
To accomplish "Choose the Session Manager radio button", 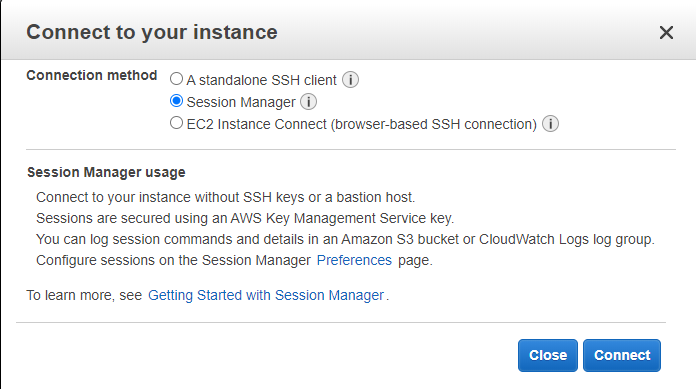I will click(176, 101).
